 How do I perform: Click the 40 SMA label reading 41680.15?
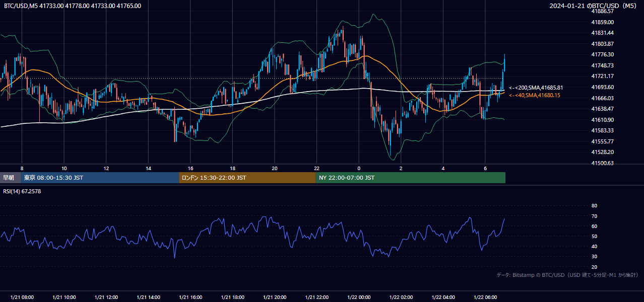[534, 95]
